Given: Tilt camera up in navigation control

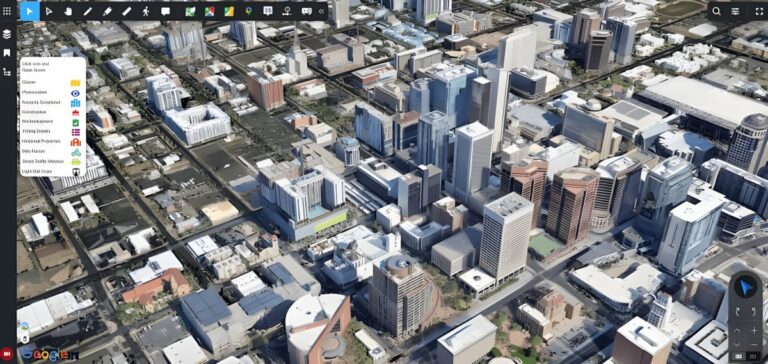Looking at the screenshot, I should (737, 331).
